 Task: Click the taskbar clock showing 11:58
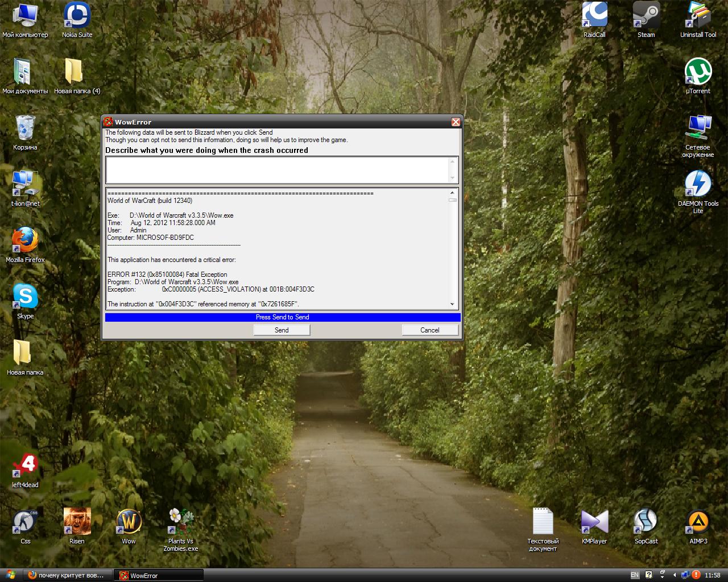click(x=713, y=575)
